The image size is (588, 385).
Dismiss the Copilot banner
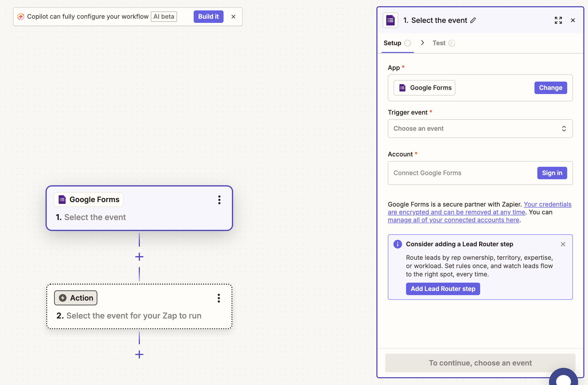(233, 17)
